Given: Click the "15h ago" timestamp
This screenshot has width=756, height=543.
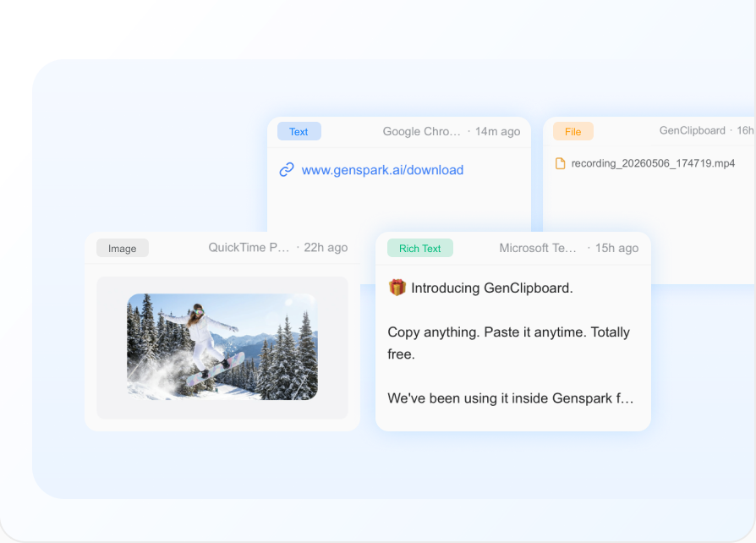Looking at the screenshot, I should (x=616, y=249).
